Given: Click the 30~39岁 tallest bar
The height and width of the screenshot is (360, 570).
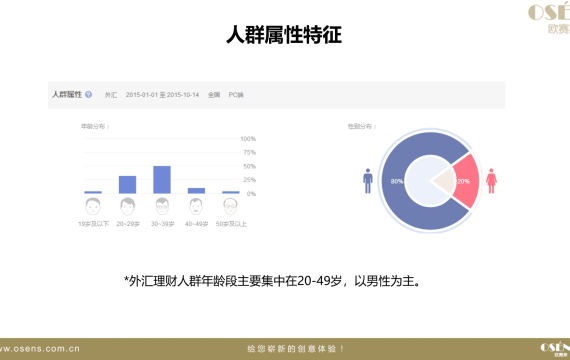Looking at the screenshot, I should pos(162,180).
